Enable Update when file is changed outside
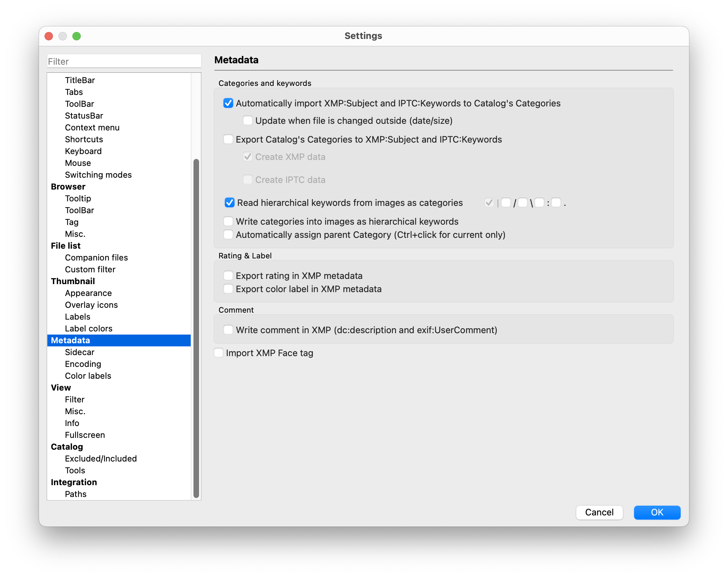 (x=248, y=121)
